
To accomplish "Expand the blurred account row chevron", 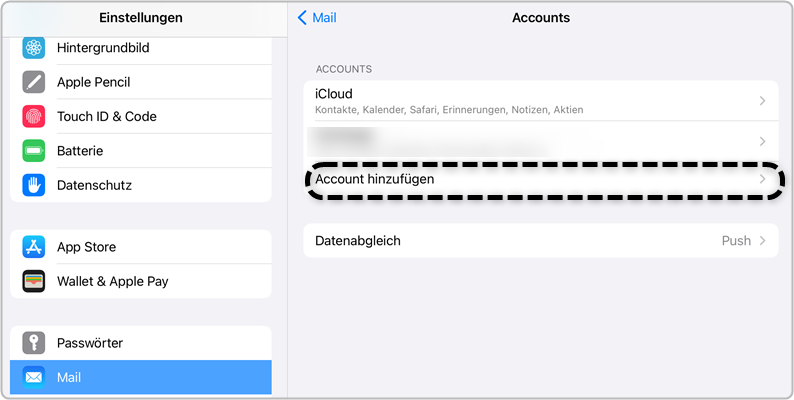I will 763,141.
